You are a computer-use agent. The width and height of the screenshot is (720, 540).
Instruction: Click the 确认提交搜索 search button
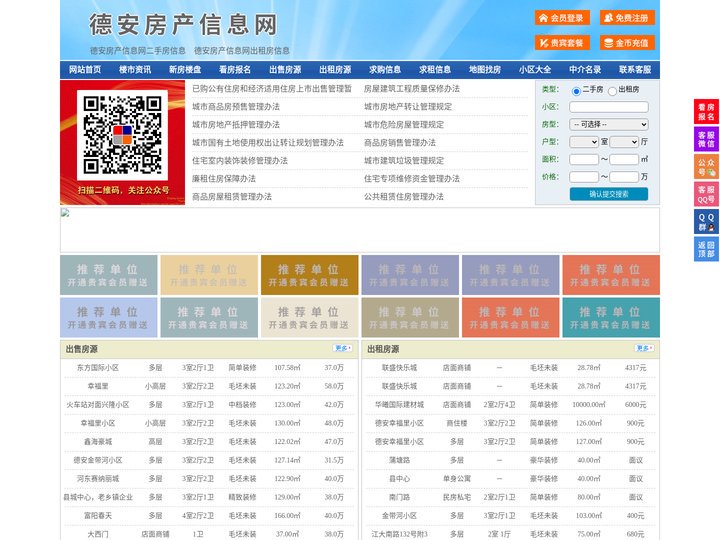pyautogui.click(x=609, y=194)
